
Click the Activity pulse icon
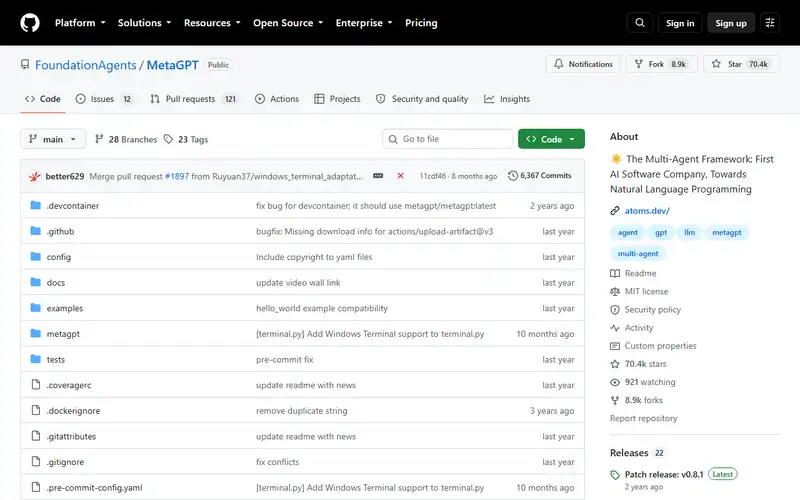(x=615, y=328)
